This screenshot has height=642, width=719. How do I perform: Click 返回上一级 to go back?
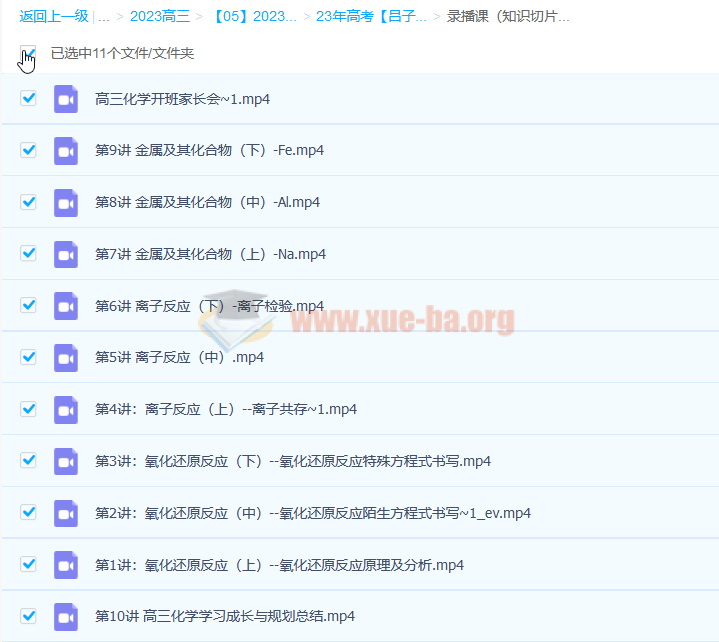click(53, 17)
